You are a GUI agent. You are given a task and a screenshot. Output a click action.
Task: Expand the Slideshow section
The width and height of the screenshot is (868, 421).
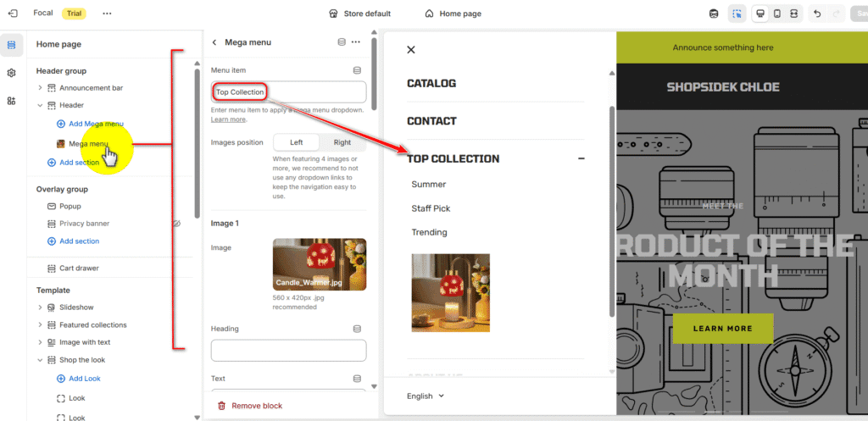click(x=40, y=307)
